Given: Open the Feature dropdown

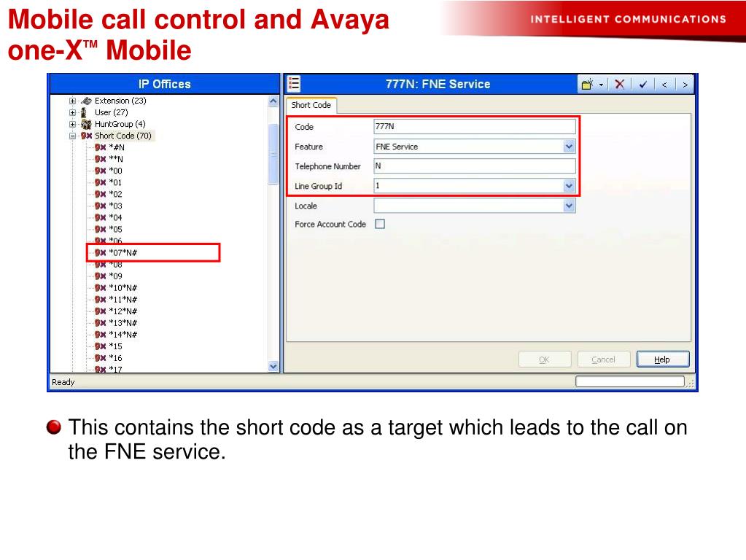Looking at the screenshot, I should pos(569,147).
